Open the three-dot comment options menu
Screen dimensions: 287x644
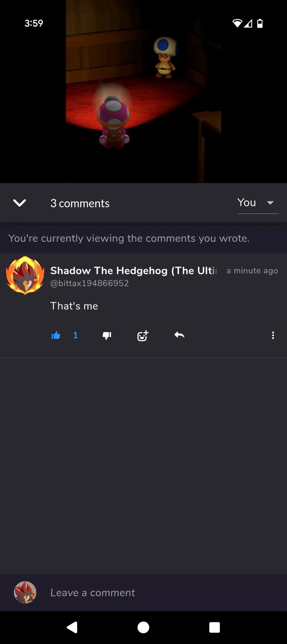click(273, 335)
